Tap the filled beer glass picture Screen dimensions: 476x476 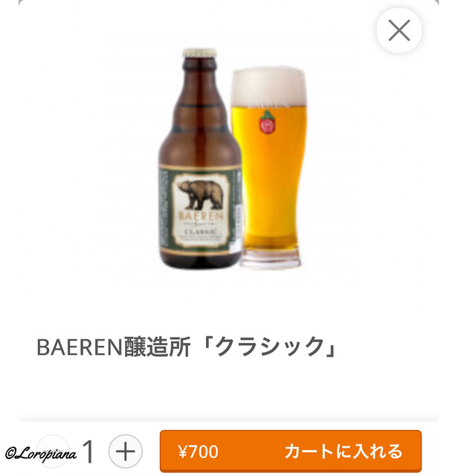[269, 168]
